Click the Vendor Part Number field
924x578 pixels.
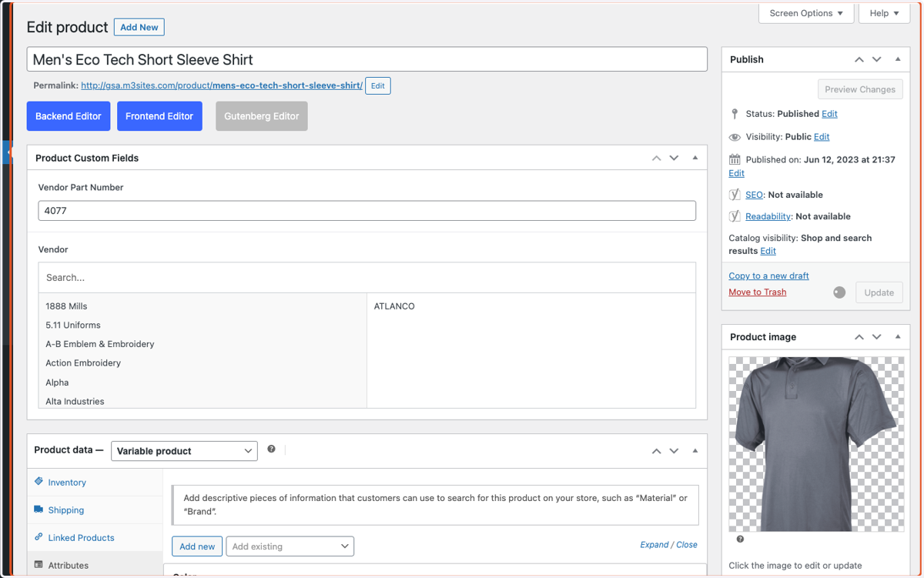[367, 211]
